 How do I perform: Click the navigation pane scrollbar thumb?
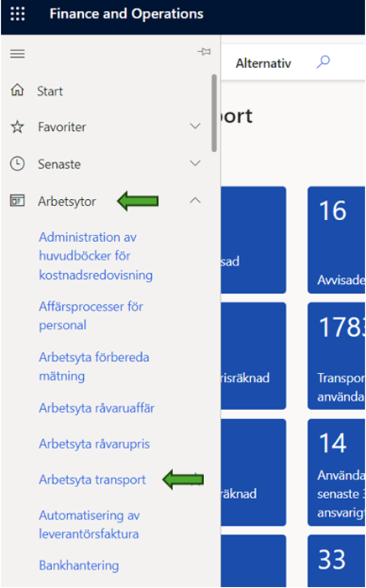coord(214,113)
